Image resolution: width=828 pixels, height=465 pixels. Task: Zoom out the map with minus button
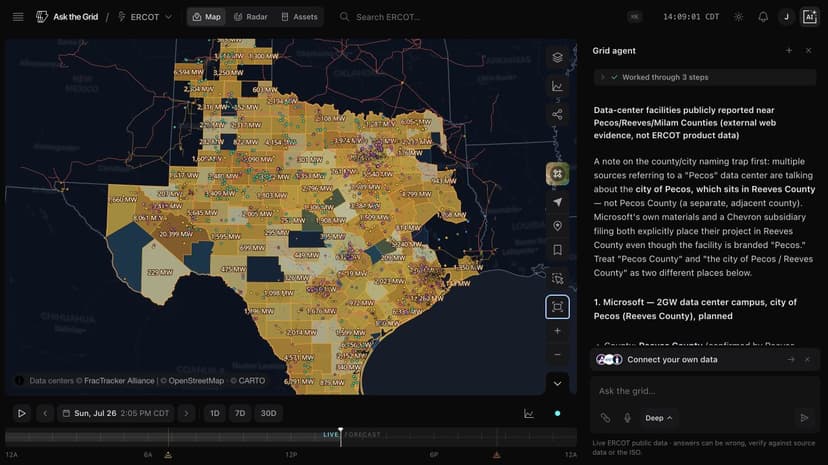click(557, 355)
